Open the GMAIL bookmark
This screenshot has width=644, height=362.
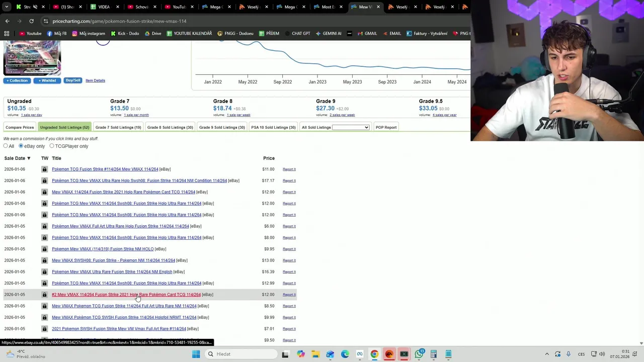click(x=367, y=33)
